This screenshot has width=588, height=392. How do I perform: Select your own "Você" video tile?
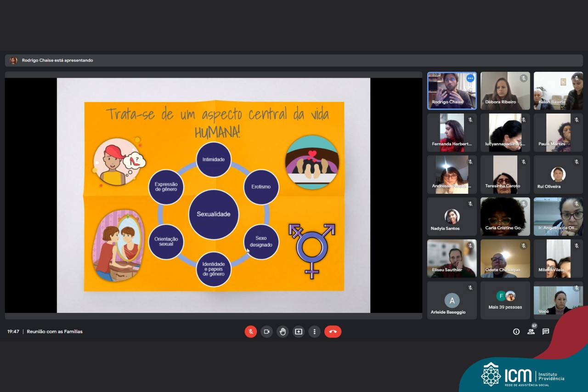click(558, 301)
